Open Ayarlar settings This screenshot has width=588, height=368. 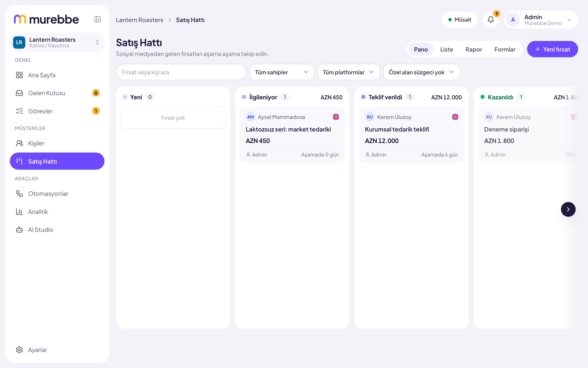tap(57, 350)
